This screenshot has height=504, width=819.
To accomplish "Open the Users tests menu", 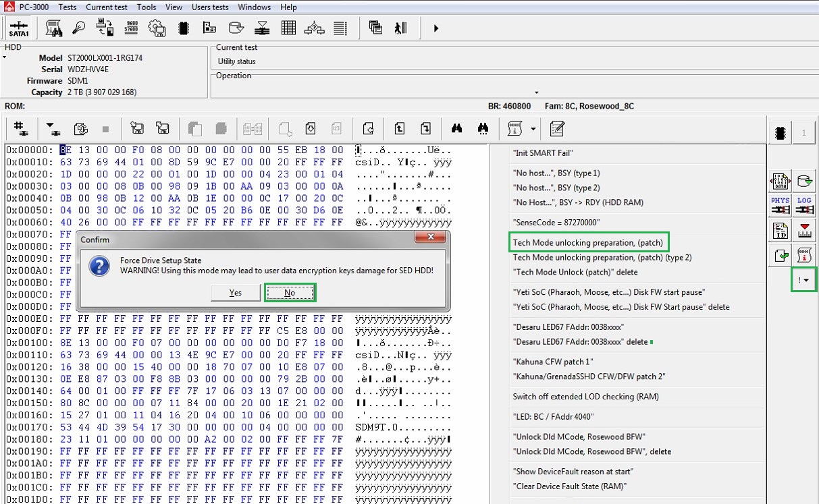I will pyautogui.click(x=210, y=7).
